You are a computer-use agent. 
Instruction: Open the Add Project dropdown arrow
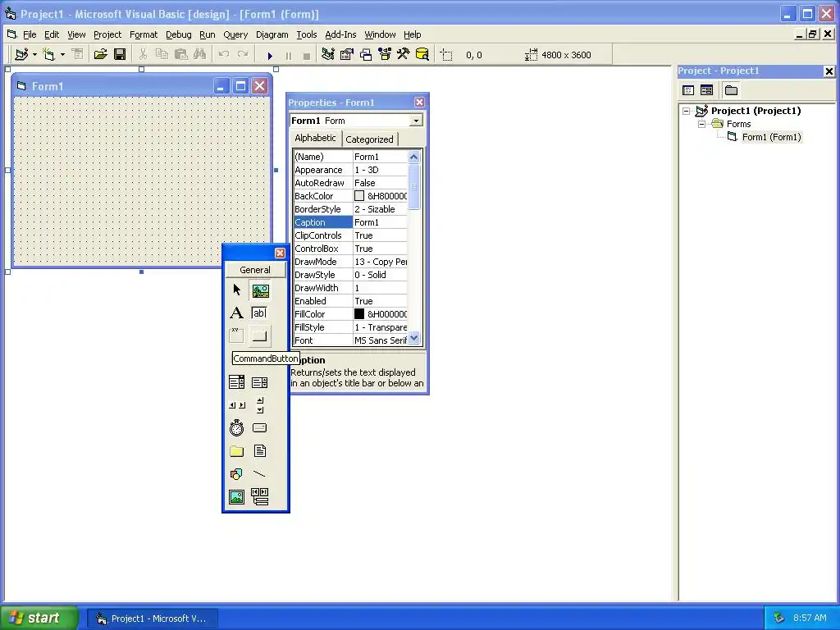[34, 55]
